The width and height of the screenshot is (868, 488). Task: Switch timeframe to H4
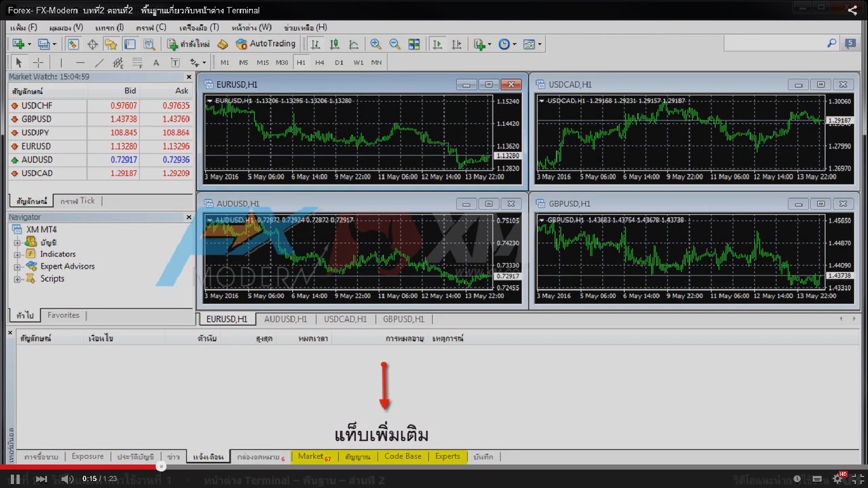click(x=320, y=62)
